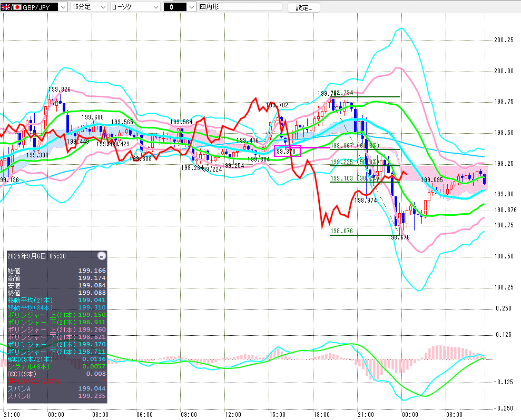Click the 200.25 price axis label
Screen dimensions: 521x420
(504, 40)
